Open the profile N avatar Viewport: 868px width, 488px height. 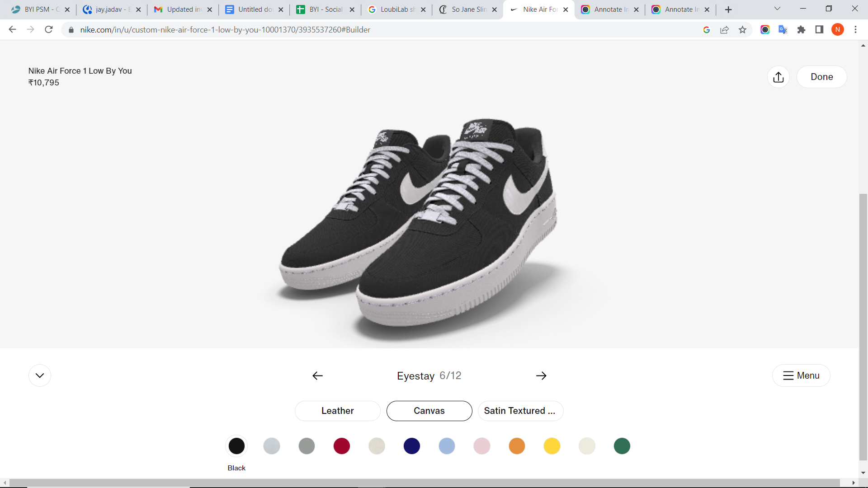pos(838,30)
